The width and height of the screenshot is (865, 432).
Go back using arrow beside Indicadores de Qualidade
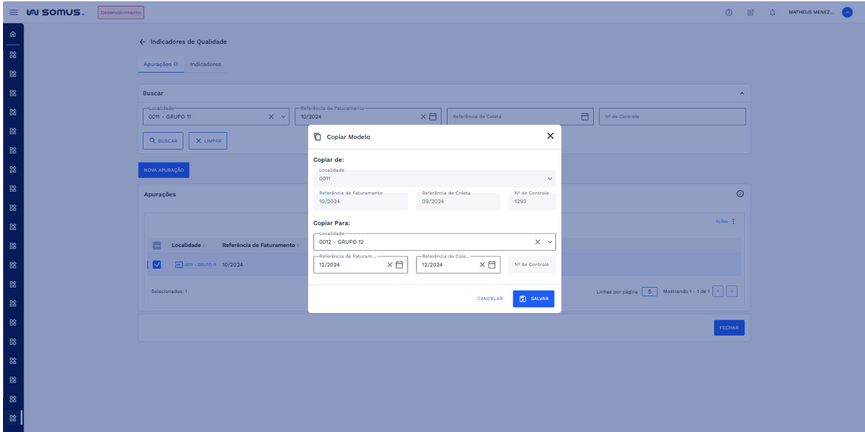click(142, 42)
